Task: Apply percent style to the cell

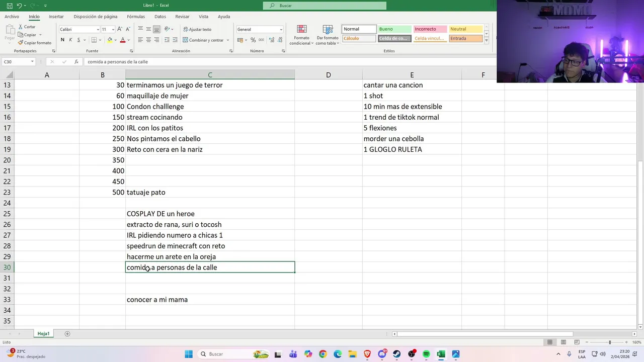Action: click(x=253, y=40)
